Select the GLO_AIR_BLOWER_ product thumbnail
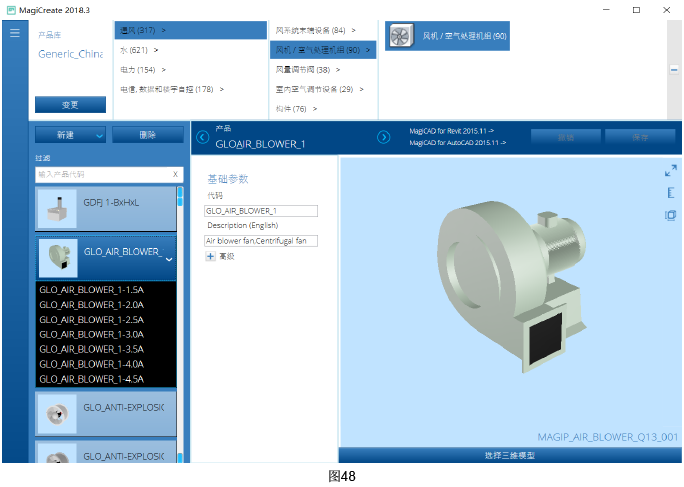Viewport: 684px width, 487px height. coord(58,257)
